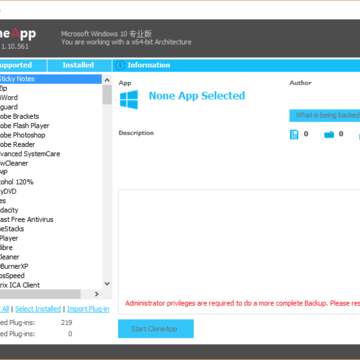This screenshot has width=360, height=360.
Task: Click the horizontal scrollbar right arrow
Action: tap(97, 294)
